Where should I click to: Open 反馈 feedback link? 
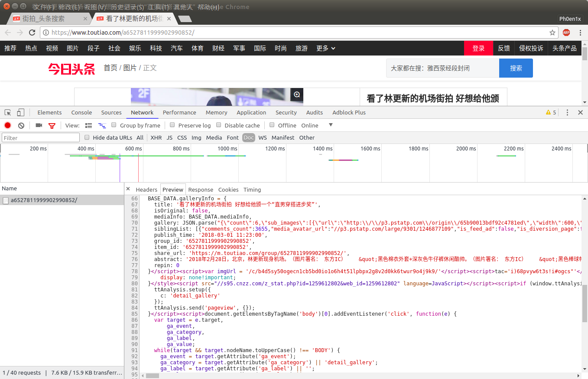(504, 48)
